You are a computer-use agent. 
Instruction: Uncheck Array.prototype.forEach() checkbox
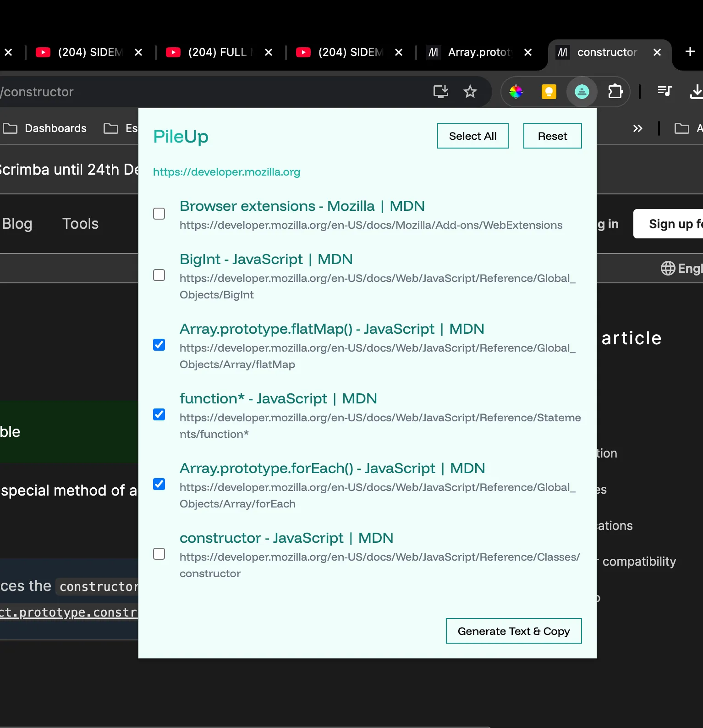point(159,484)
